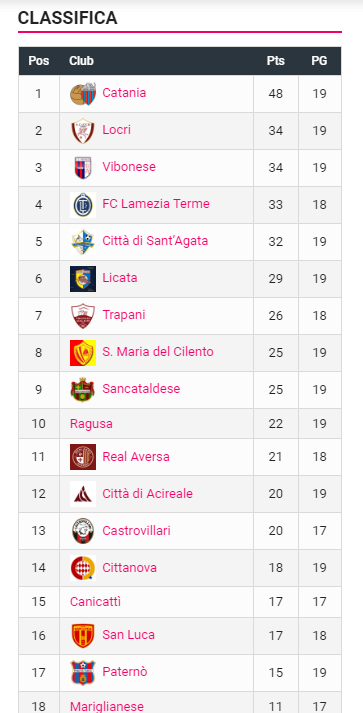Click the Vibonese club crest icon
Screen dimensions: 363x713
pyautogui.click(x=83, y=168)
